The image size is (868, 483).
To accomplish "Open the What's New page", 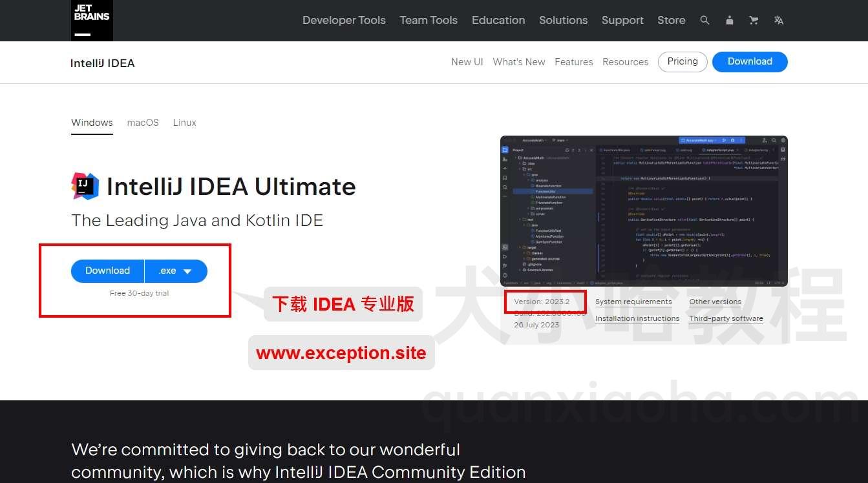I will pyautogui.click(x=519, y=62).
